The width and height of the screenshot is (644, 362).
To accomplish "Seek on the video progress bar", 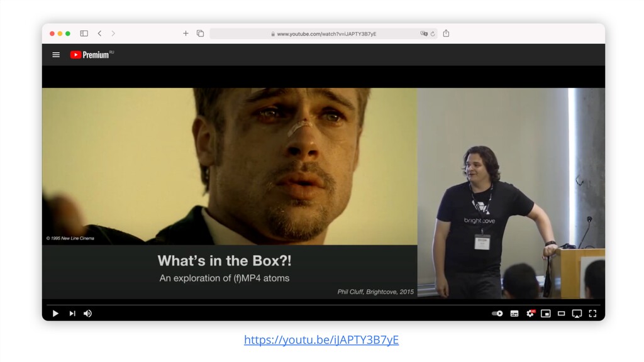I will click(x=323, y=305).
